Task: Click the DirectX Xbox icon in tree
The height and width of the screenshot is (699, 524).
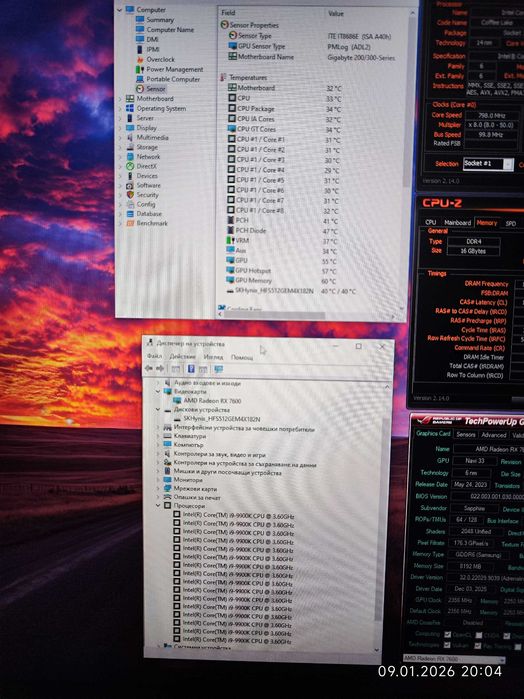Action: [x=130, y=166]
